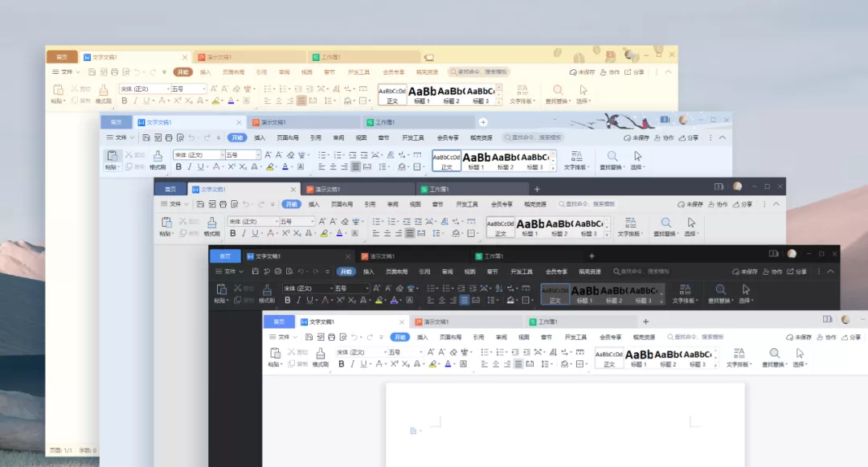Click new tab plus in white front window

[645, 322]
